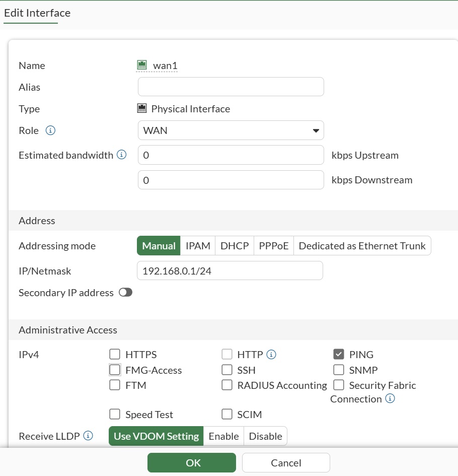Click the Cancel button

click(286, 462)
